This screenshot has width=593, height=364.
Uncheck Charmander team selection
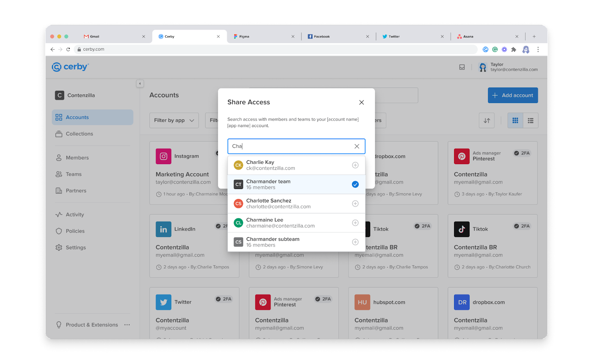355,185
